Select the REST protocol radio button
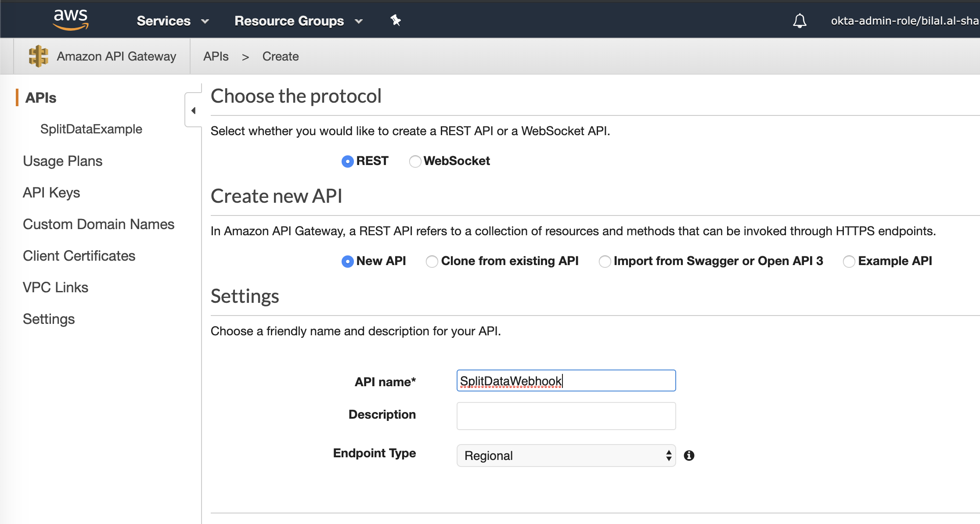Viewport: 980px width, 524px height. pos(347,162)
